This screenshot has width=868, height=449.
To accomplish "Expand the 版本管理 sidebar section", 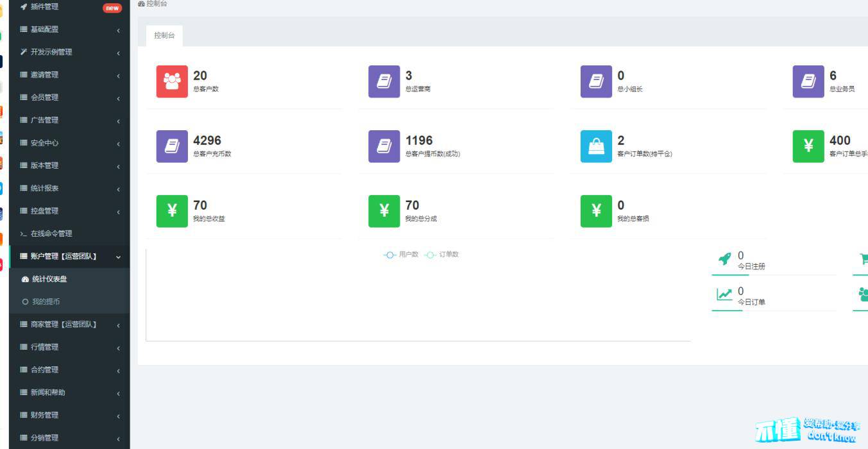I will 69,165.
